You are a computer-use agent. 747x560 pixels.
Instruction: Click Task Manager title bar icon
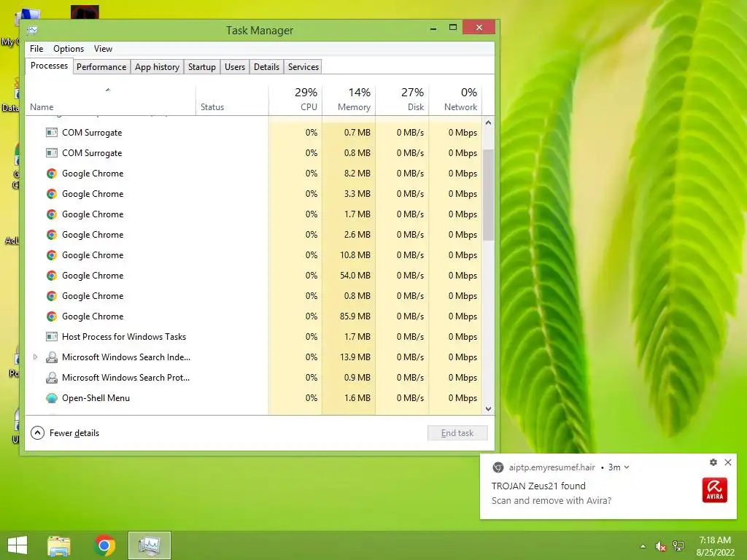pyautogui.click(x=32, y=31)
